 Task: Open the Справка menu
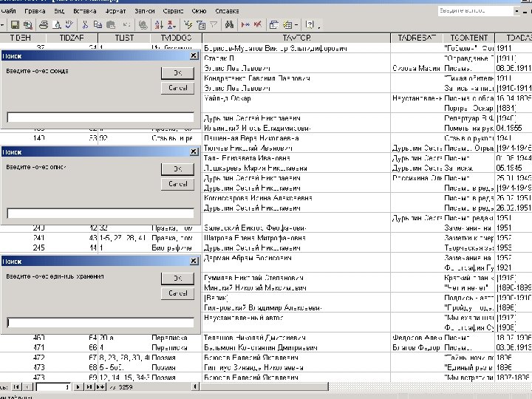[x=227, y=11]
